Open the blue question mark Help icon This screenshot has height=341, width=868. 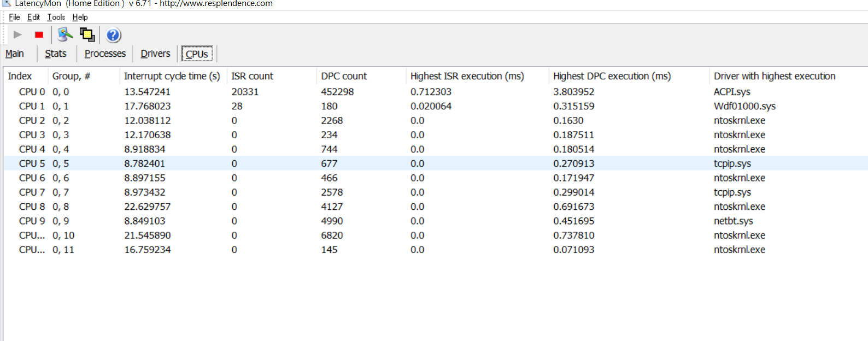113,36
